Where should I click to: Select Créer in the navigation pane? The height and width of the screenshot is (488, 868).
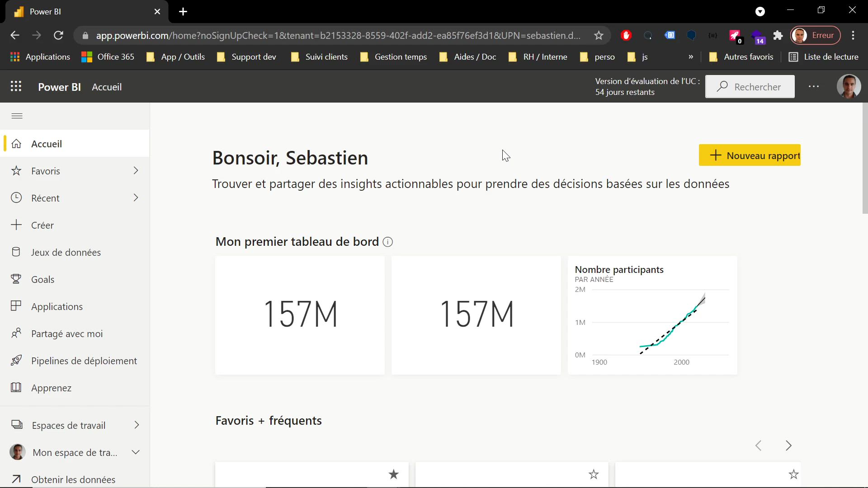[x=75, y=225]
